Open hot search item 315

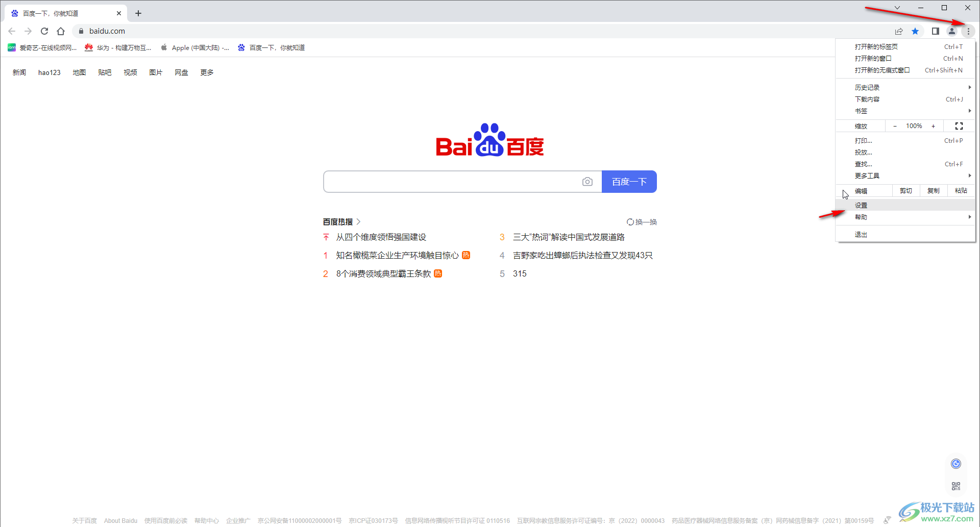[520, 274]
